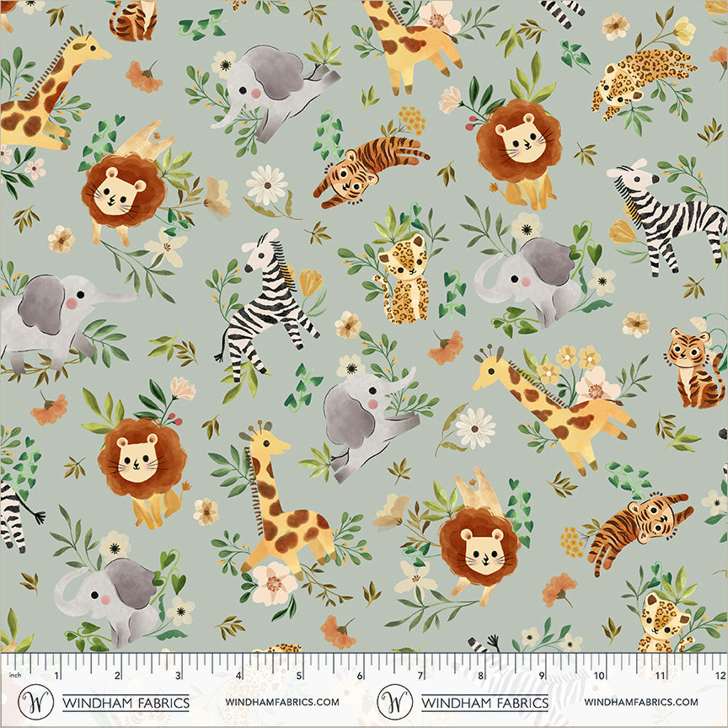Click the ruler number 6
This screenshot has height=728, width=728.
359,675
